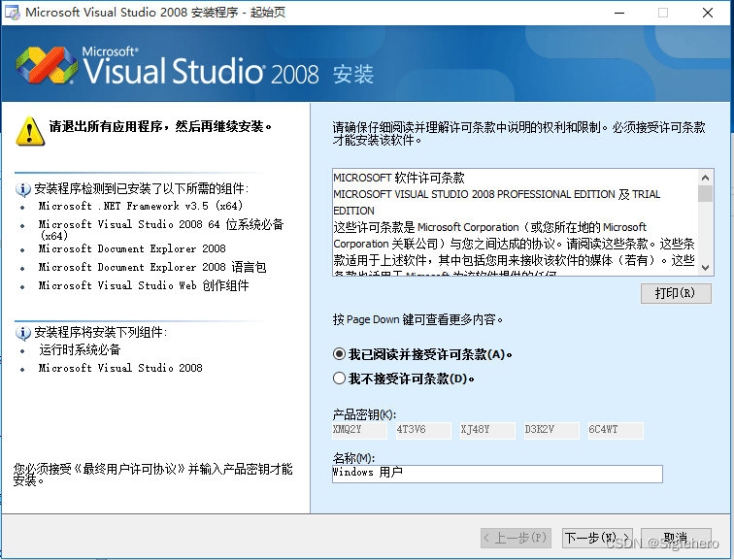
Task: Click the greyed-out Previous step (P) button
Action: click(516, 538)
